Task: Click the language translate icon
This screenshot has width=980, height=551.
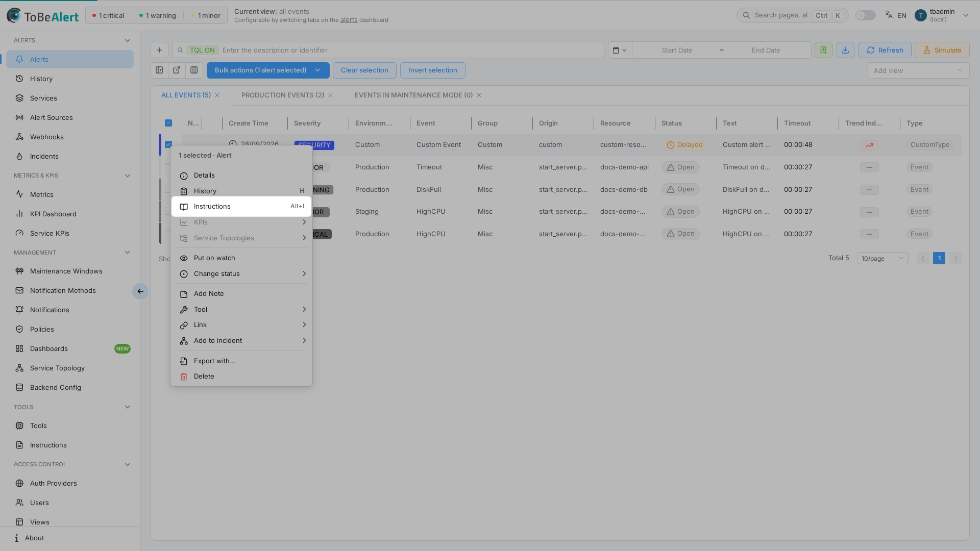Action: 889,15
